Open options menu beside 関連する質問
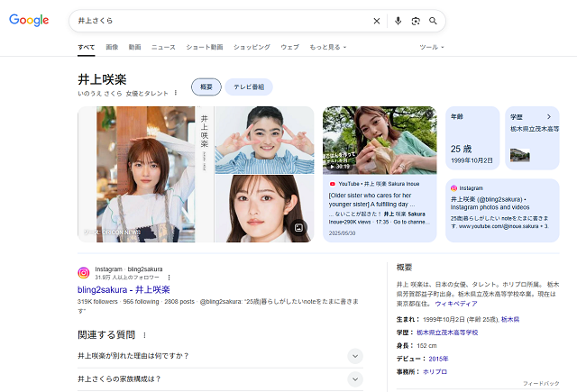 (x=144, y=335)
